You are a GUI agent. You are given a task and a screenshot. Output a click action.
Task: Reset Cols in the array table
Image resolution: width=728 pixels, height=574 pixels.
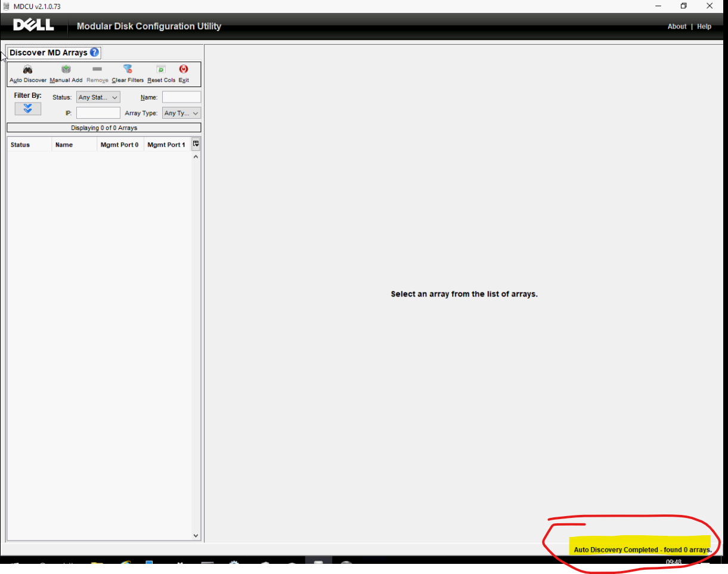pos(161,70)
